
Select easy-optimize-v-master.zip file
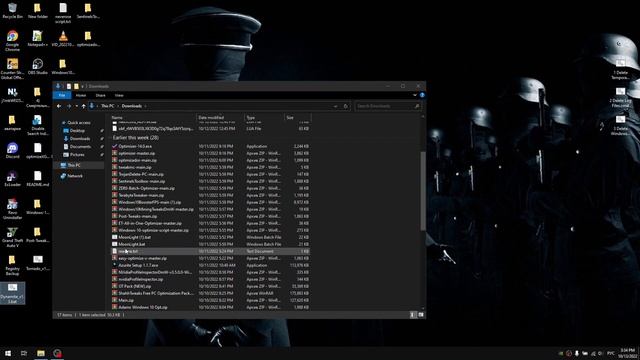point(142,258)
